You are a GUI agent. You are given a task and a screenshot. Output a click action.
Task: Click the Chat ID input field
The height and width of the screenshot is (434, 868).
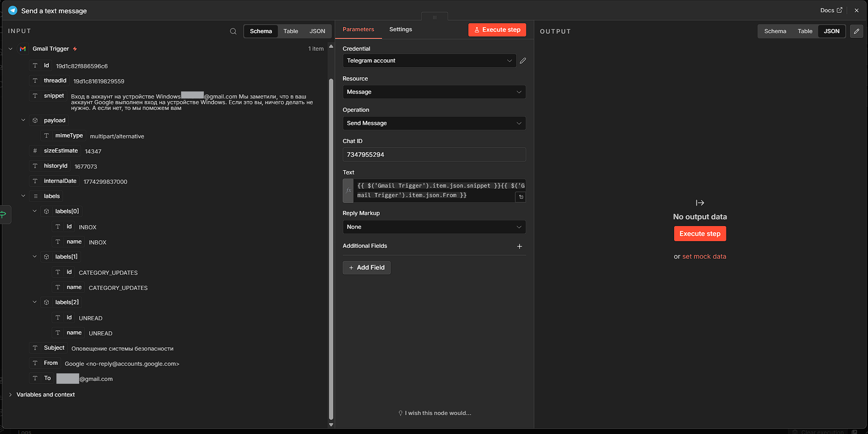434,154
